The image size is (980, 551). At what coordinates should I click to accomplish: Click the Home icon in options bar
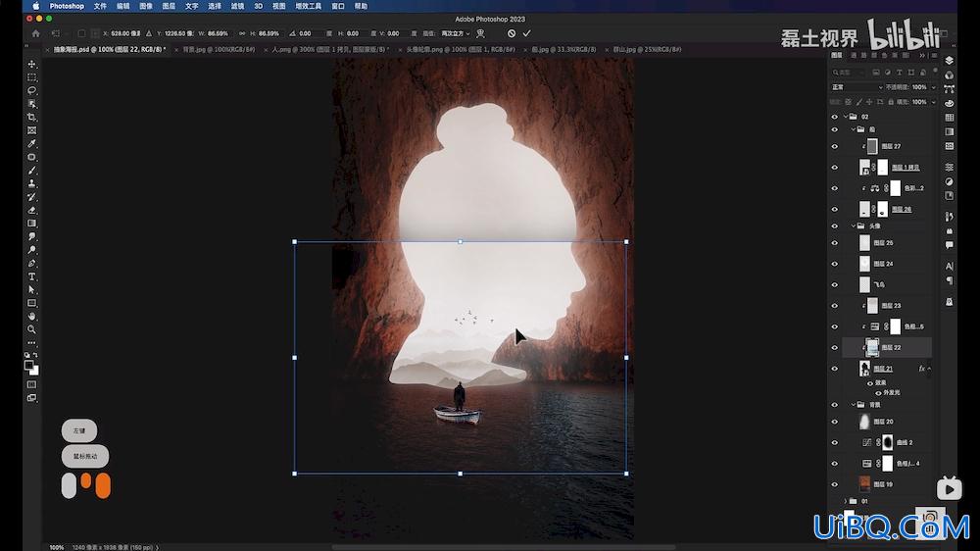tap(35, 33)
